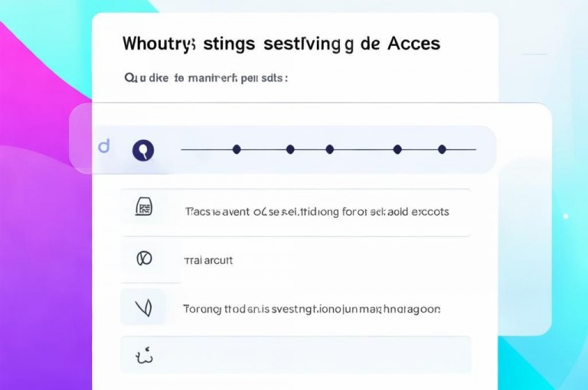This screenshot has height=390, width=588.
Task: Select the third dot on the slider line
Action: click(x=330, y=149)
